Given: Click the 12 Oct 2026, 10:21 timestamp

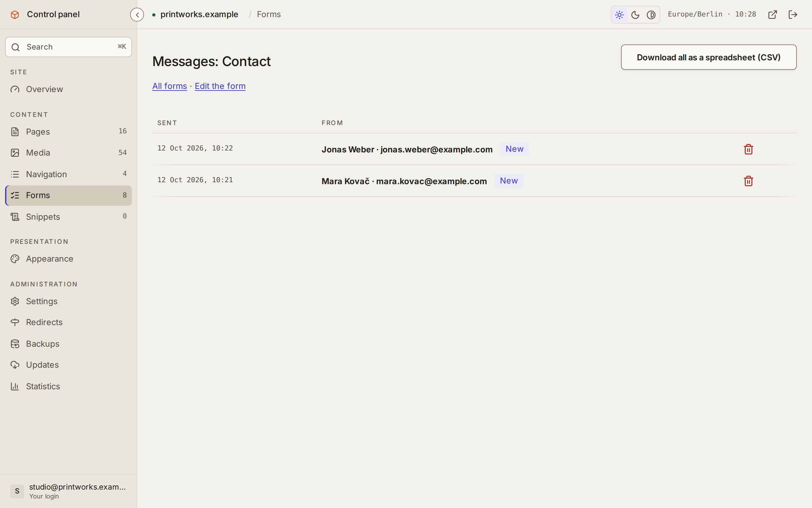Looking at the screenshot, I should [x=195, y=180].
